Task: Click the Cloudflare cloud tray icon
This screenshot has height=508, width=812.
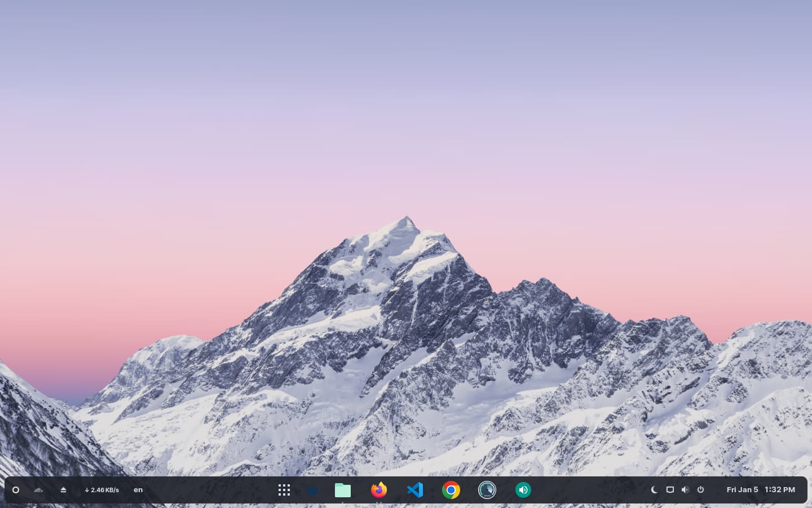Action: click(38, 490)
